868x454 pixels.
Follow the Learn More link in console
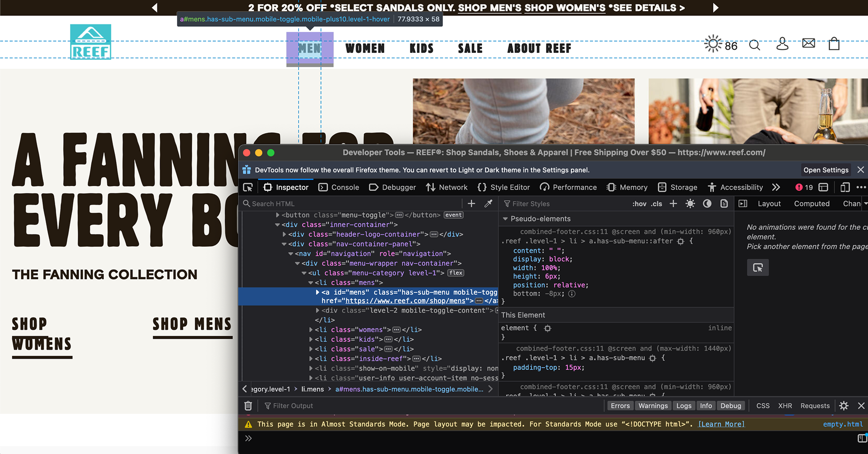(721, 424)
